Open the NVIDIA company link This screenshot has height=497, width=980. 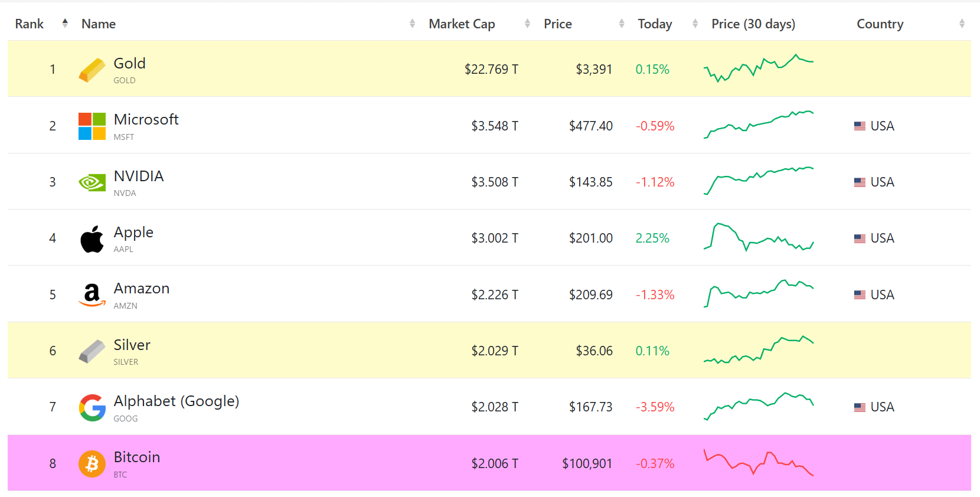(139, 176)
